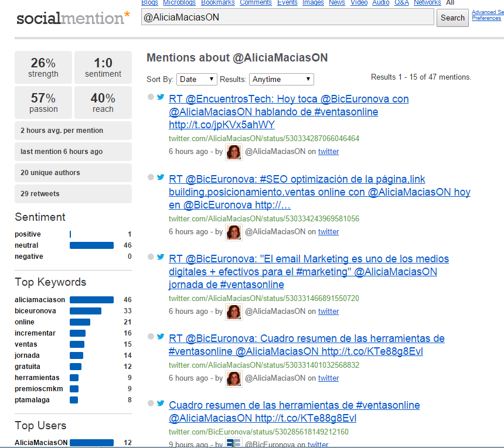Select keyword biceuronova

coord(35,311)
